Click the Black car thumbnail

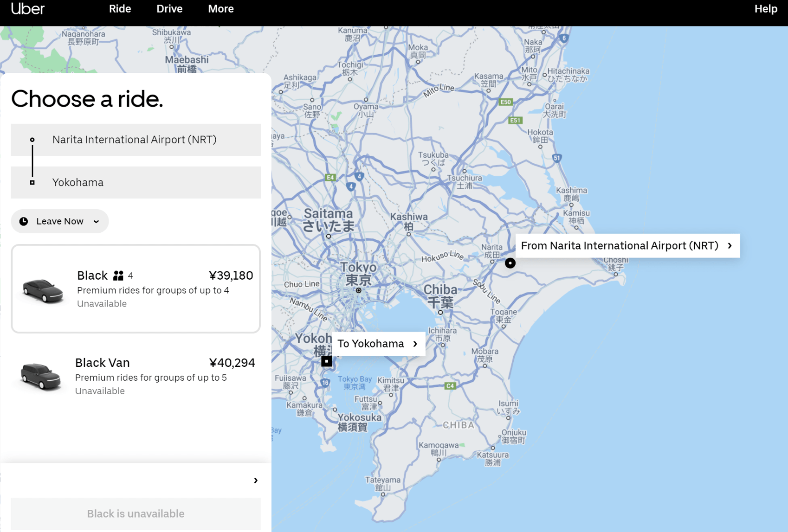(43, 291)
